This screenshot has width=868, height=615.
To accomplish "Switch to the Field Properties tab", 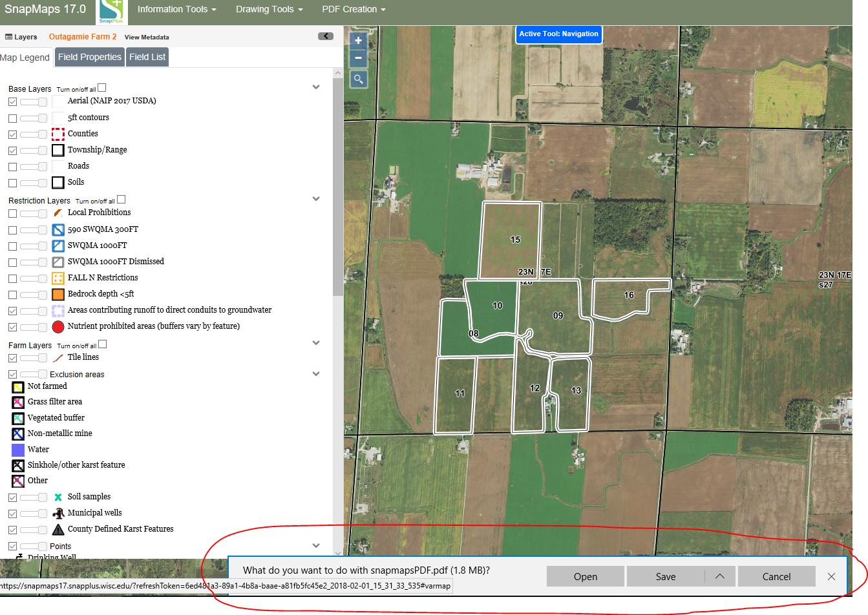I will click(90, 57).
